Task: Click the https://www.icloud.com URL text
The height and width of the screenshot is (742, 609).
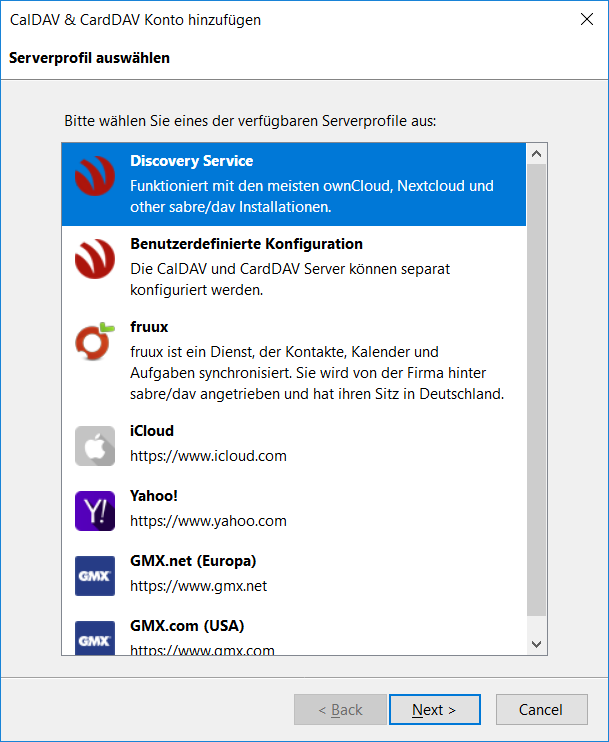Action: click(x=208, y=456)
